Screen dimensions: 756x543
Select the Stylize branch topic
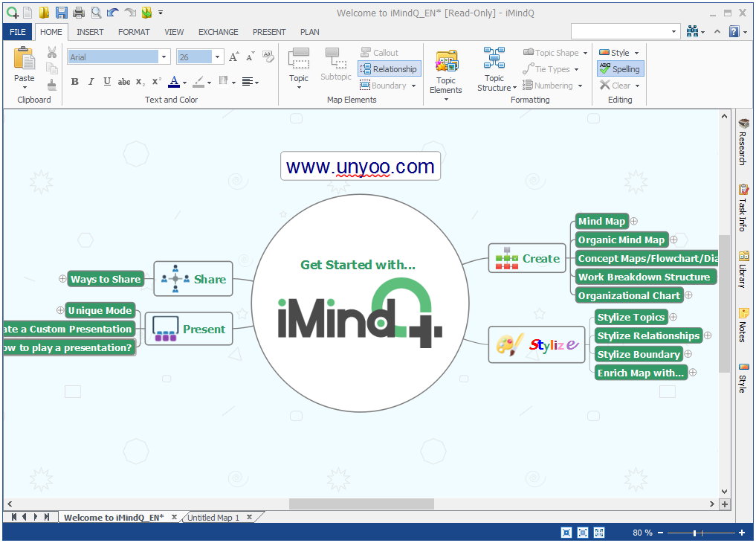click(537, 344)
